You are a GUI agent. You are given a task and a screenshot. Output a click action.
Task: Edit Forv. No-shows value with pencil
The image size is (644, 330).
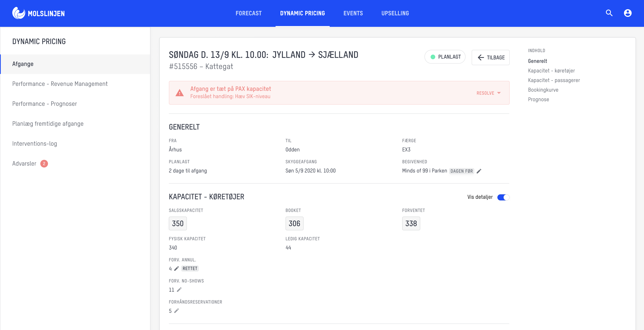(179, 290)
